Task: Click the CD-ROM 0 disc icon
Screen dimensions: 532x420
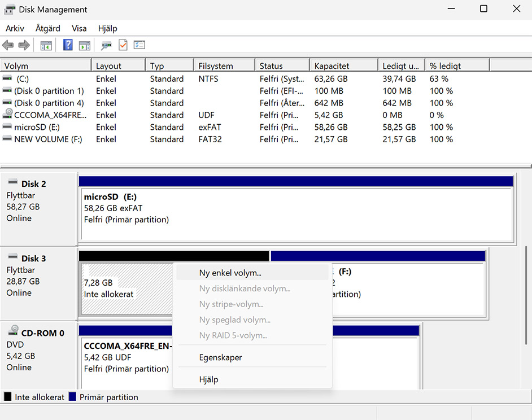Action: (x=14, y=330)
